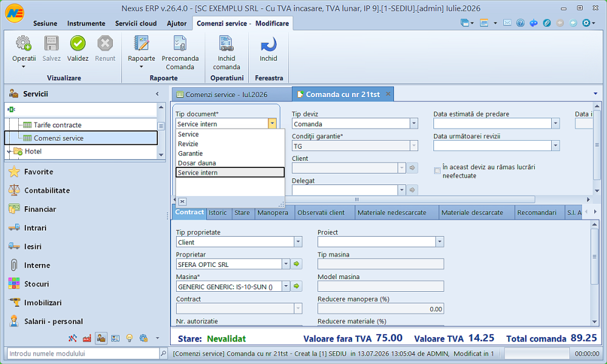Open the Masina dropdown arrow

coord(286,286)
